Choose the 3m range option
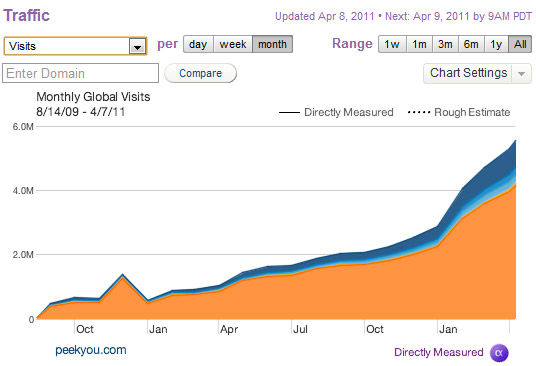 [445, 44]
